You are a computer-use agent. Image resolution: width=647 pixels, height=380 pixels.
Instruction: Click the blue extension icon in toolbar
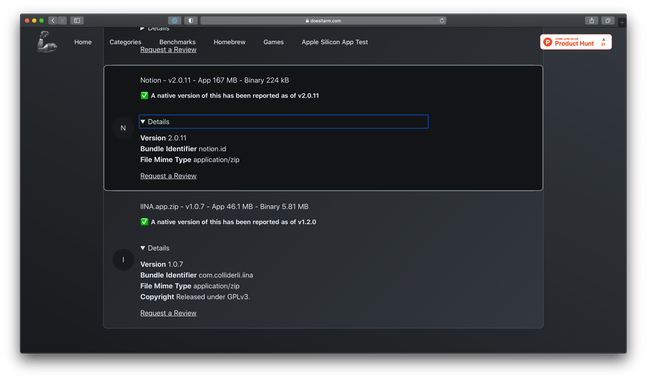tap(175, 20)
